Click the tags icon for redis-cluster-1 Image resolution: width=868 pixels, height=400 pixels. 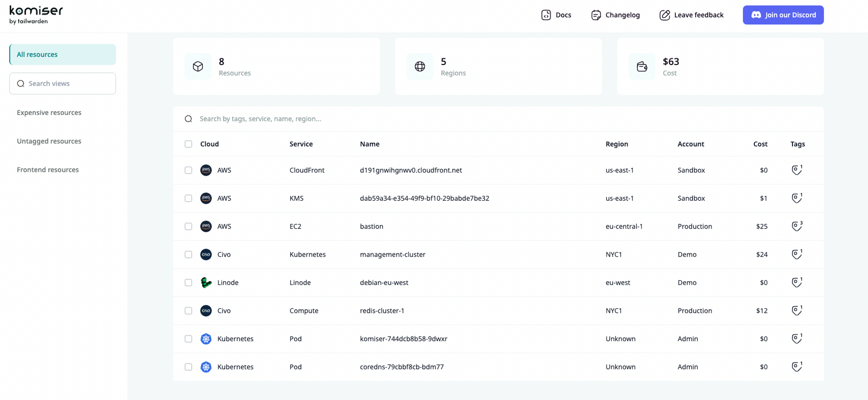(x=796, y=311)
